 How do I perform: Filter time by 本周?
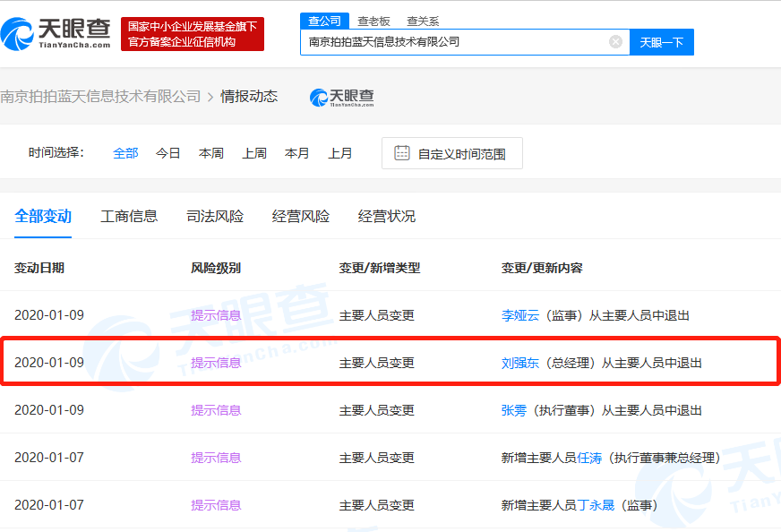click(210, 153)
